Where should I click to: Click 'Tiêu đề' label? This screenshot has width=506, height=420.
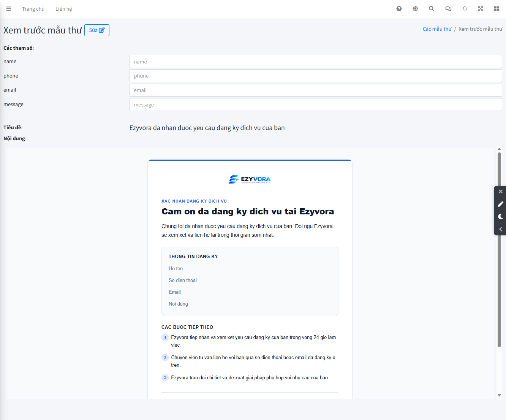pos(13,127)
